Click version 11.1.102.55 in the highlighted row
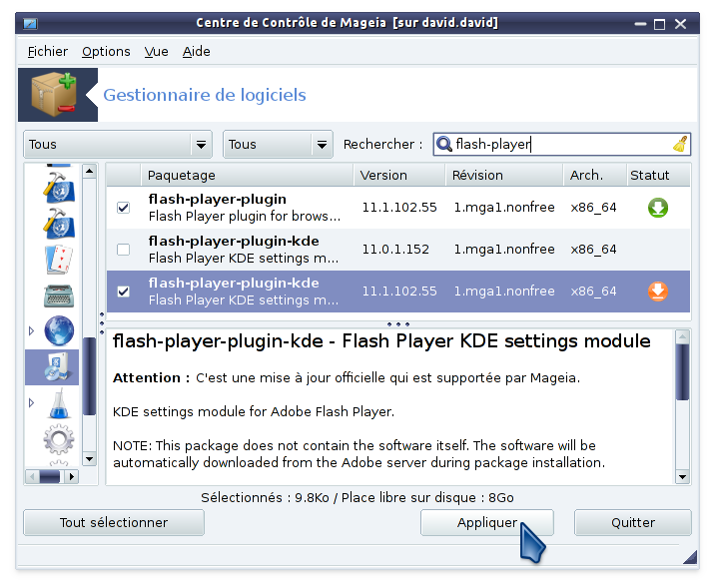The image size is (715, 588). (x=399, y=292)
